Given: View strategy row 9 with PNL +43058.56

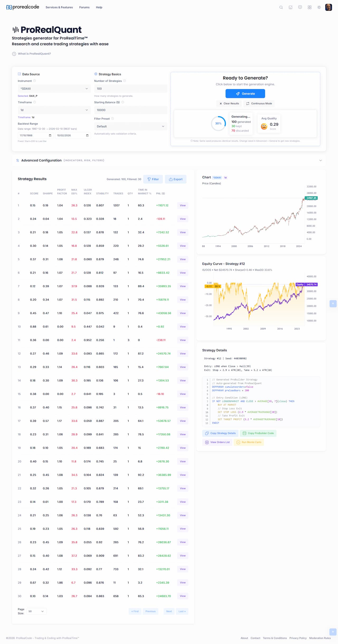Looking at the screenshot, I should tap(183, 313).
